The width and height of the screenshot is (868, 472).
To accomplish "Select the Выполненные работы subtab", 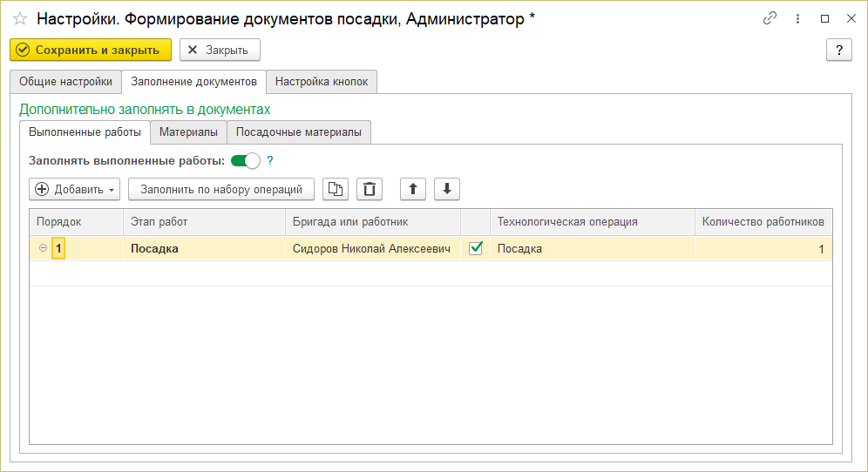I will pyautogui.click(x=85, y=132).
